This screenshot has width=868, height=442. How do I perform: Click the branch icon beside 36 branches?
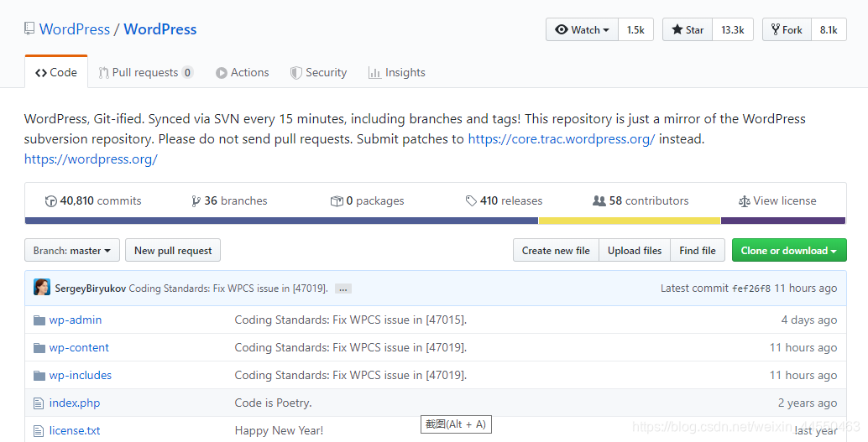[x=196, y=201]
